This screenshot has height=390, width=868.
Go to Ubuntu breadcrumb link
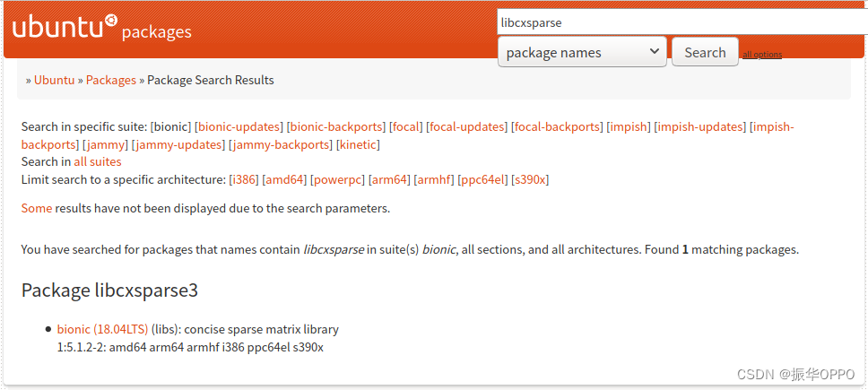pyautogui.click(x=54, y=80)
